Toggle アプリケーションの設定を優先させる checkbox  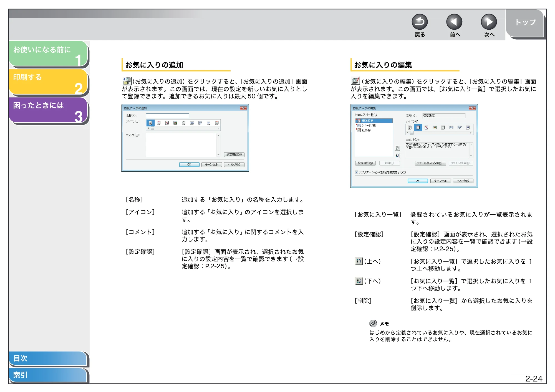(357, 172)
